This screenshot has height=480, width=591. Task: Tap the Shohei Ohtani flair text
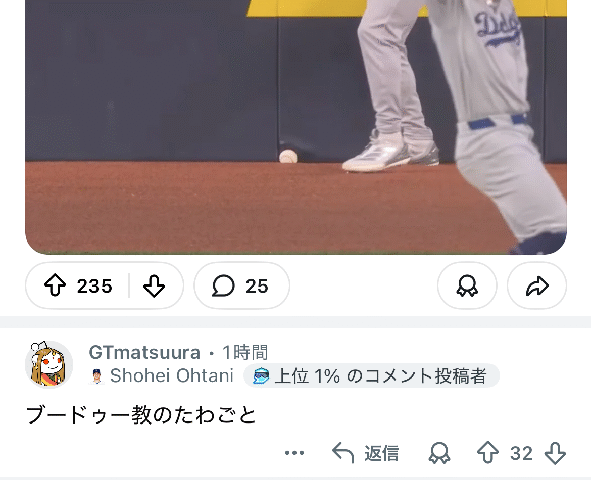[x=171, y=376]
